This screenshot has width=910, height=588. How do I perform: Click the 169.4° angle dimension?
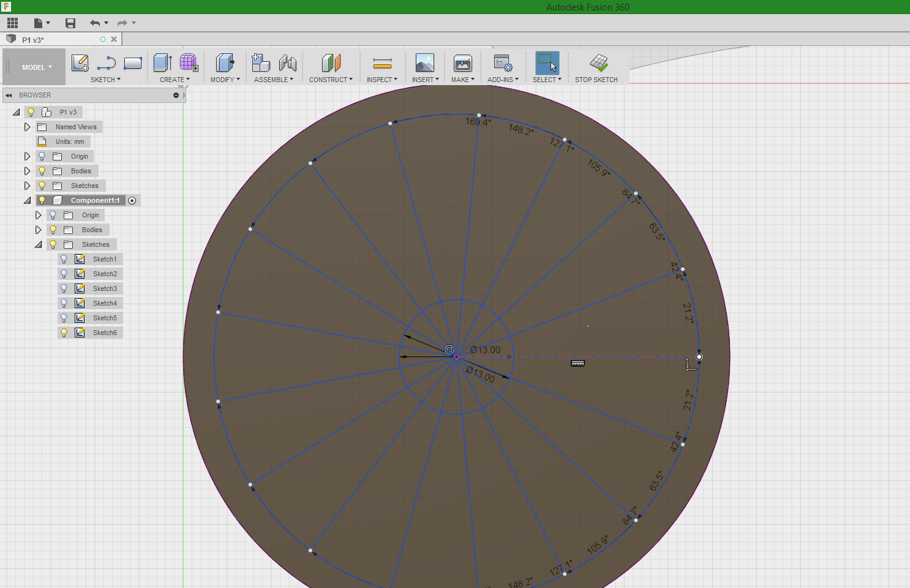478,122
